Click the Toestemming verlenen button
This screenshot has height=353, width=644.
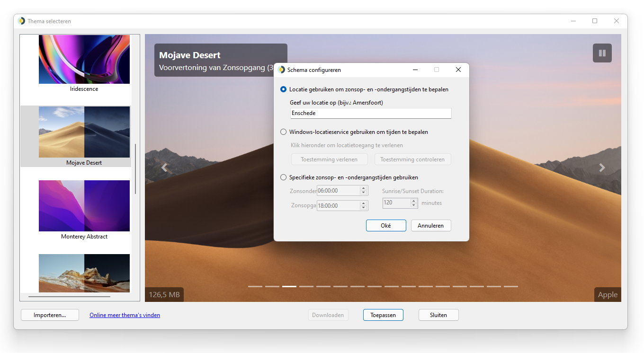tap(329, 159)
